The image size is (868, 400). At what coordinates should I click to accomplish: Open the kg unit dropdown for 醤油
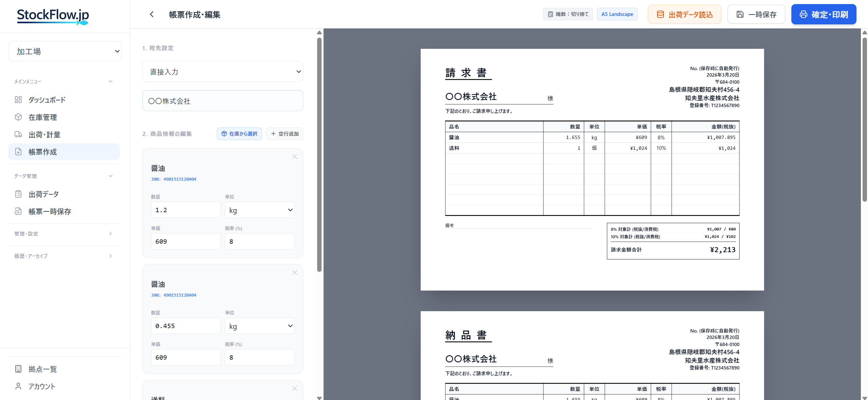pos(259,210)
